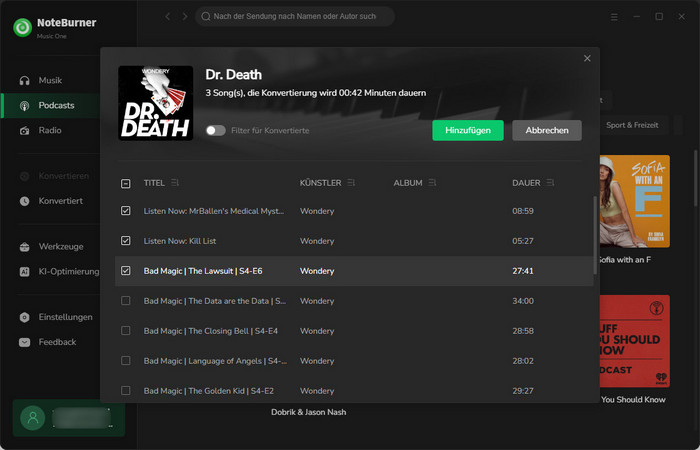This screenshot has width=700, height=450.
Task: Focus the podcast search field
Action: (x=295, y=17)
